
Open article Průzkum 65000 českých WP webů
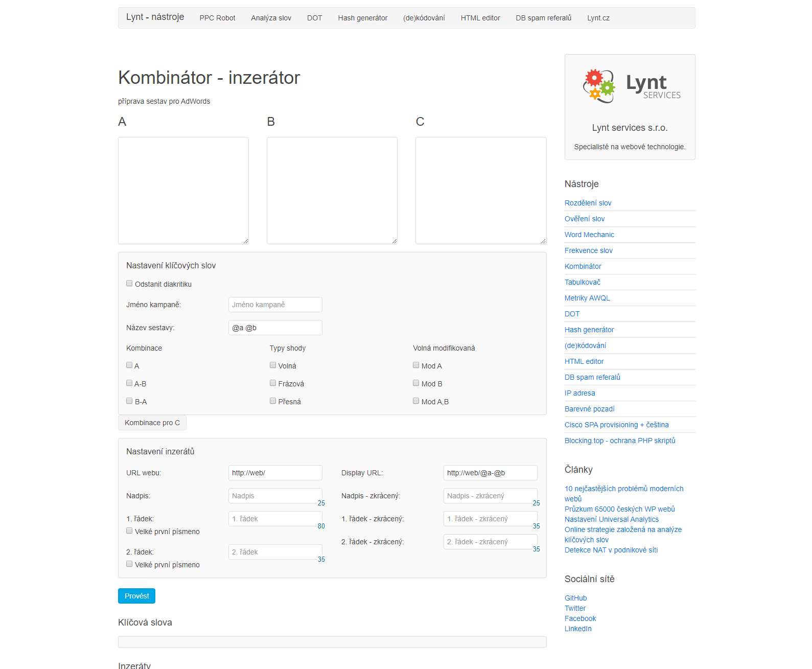tap(619, 509)
